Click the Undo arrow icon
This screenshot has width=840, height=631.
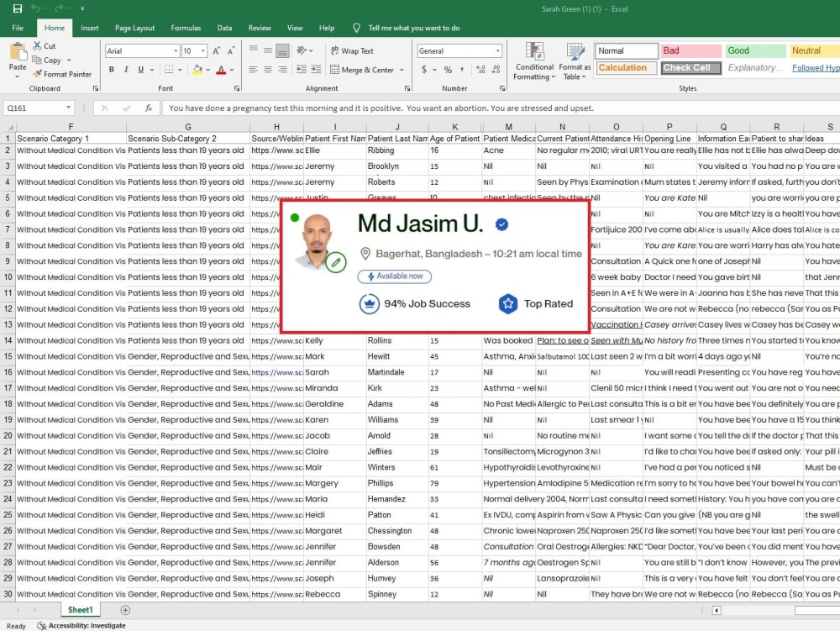[35, 8]
